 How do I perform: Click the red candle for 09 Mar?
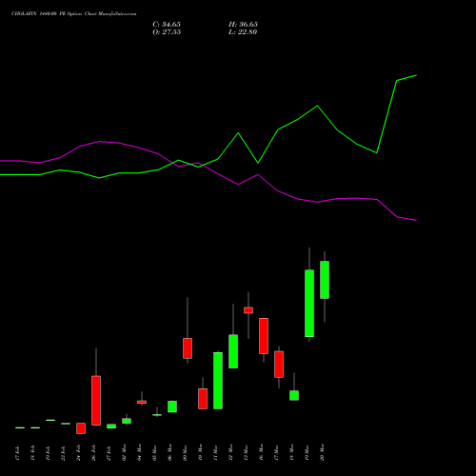click(188, 348)
